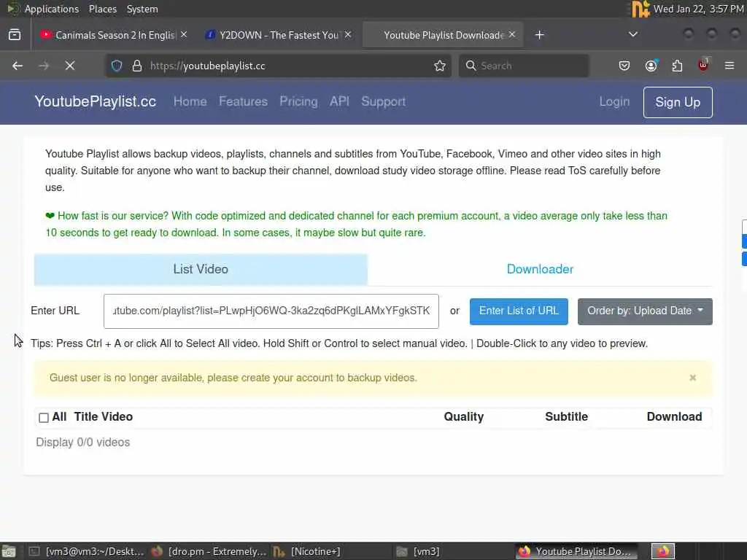The height and width of the screenshot is (560, 747).
Task: Click the Sign Up button
Action: pos(678,102)
